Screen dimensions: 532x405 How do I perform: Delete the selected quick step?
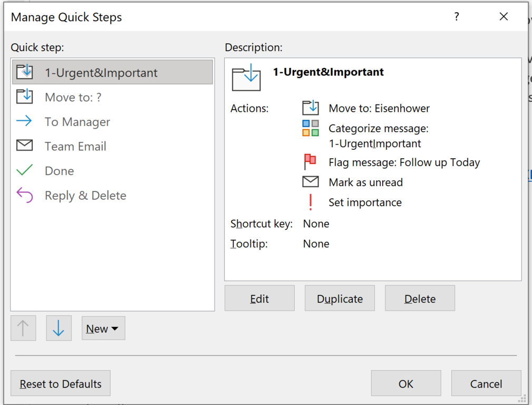point(420,298)
